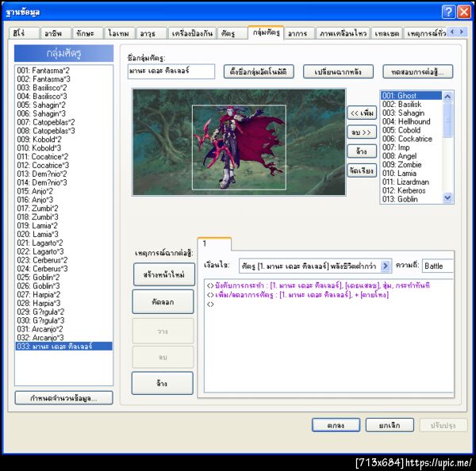Click the เปลี่ยนฉากหลัง button
The width and height of the screenshot is (476, 471).
(x=338, y=72)
